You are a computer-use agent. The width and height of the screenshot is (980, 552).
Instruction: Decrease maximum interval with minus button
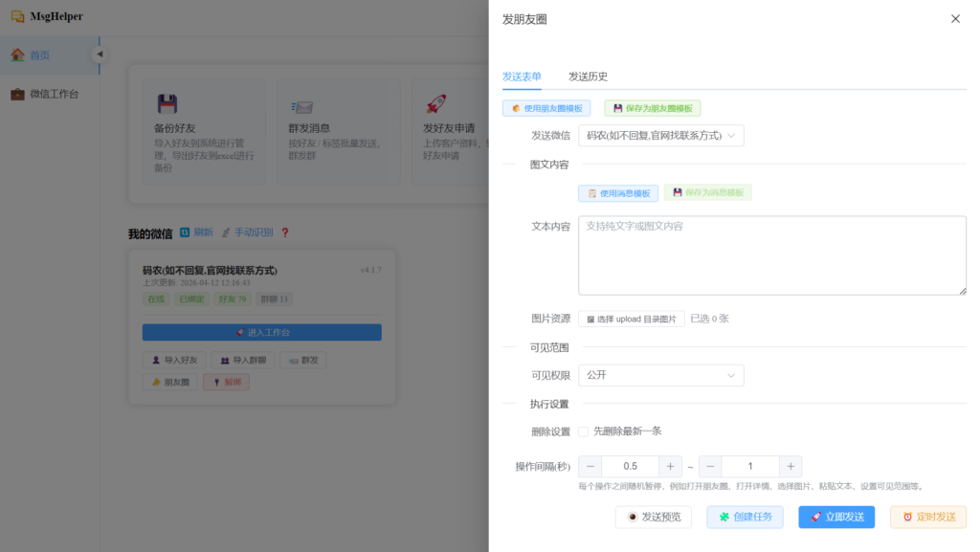pos(710,467)
